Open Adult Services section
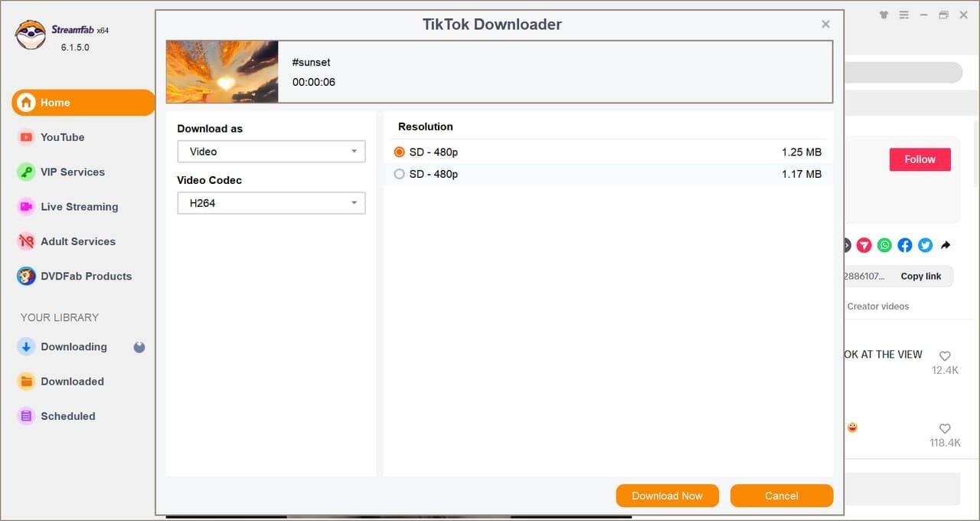980x521 pixels. pyautogui.click(x=78, y=241)
